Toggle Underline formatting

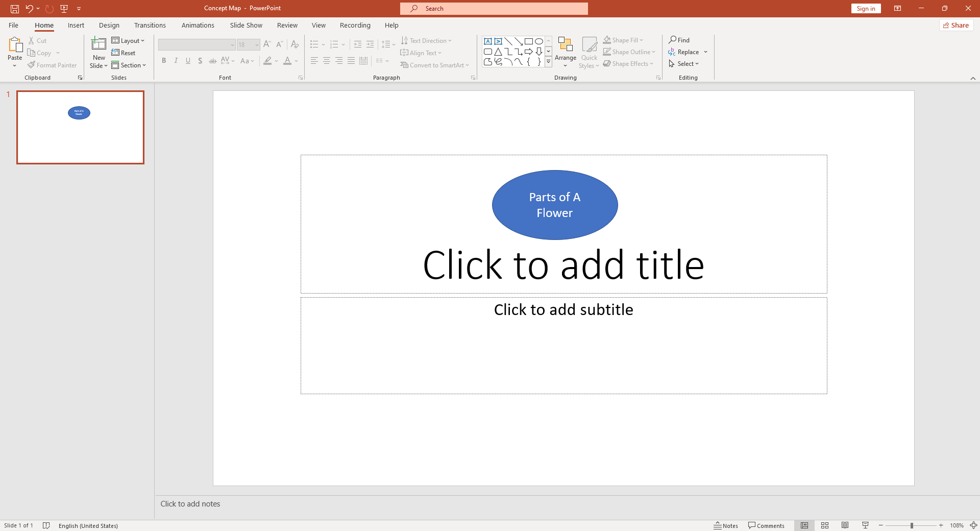(188, 61)
